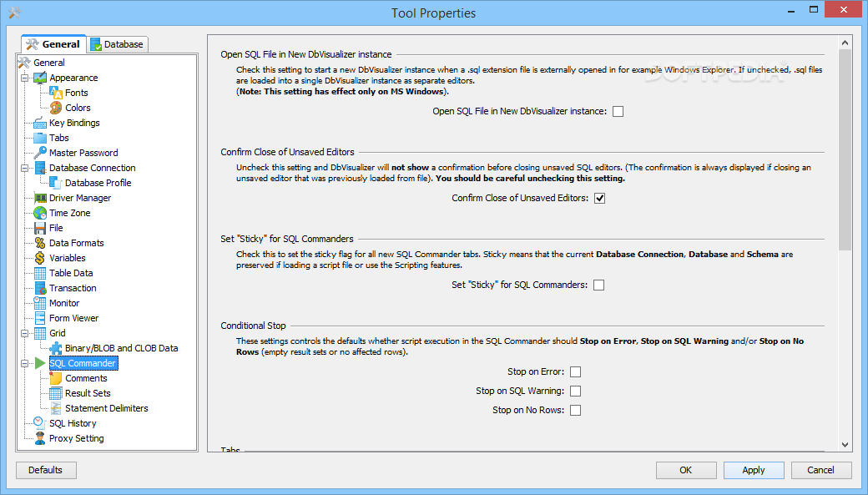Select the Comments tree entry label
The height and width of the screenshot is (495, 868).
tap(86, 377)
